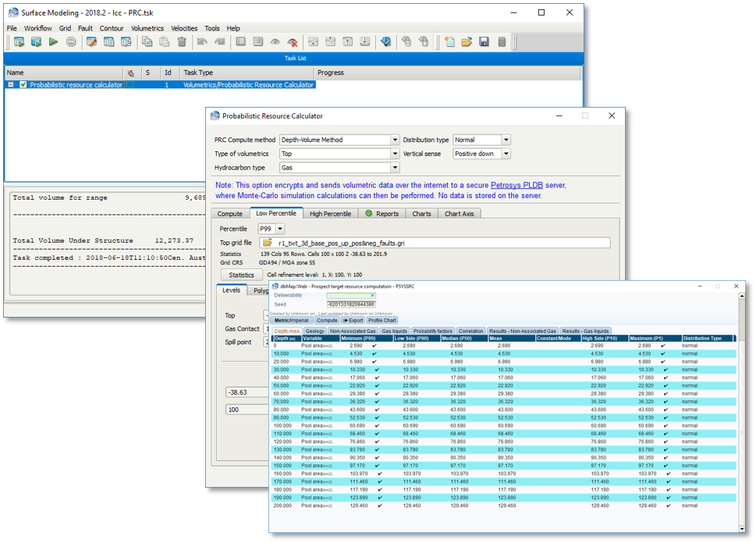The image size is (756, 543).
Task: Toggle Maximum (P1) checkmark in the 200.000 depth row
Action: click(669, 506)
